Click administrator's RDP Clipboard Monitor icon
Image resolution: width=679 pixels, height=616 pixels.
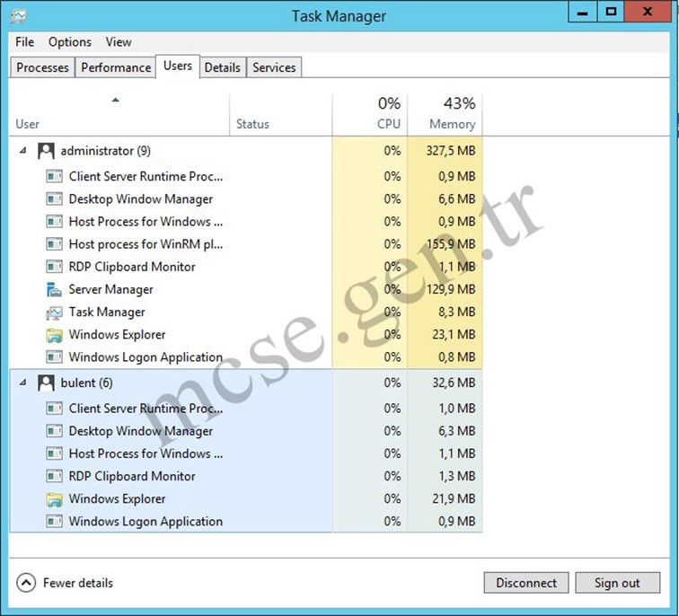click(x=54, y=267)
